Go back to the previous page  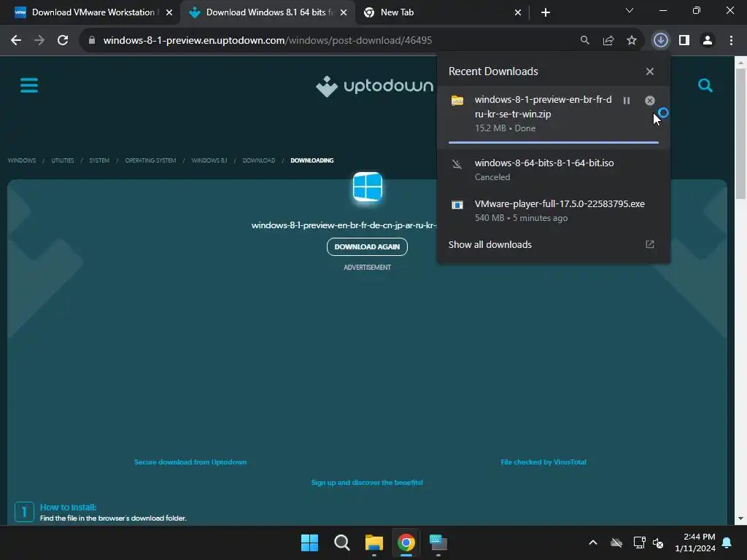pos(16,41)
